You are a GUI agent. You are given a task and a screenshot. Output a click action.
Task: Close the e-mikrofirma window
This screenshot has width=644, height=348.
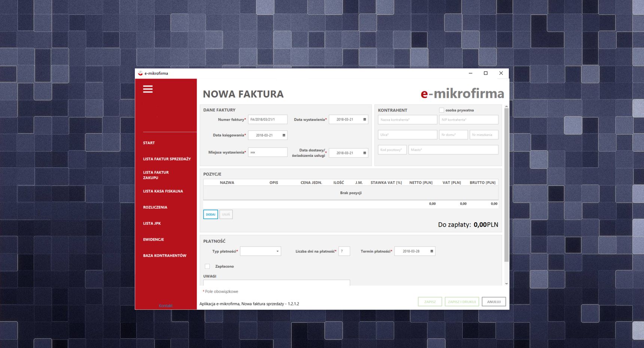(501, 73)
